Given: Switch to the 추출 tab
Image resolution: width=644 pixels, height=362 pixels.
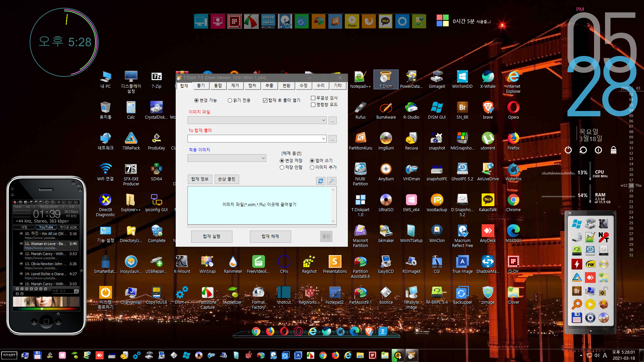Looking at the screenshot, I should coord(269,86).
